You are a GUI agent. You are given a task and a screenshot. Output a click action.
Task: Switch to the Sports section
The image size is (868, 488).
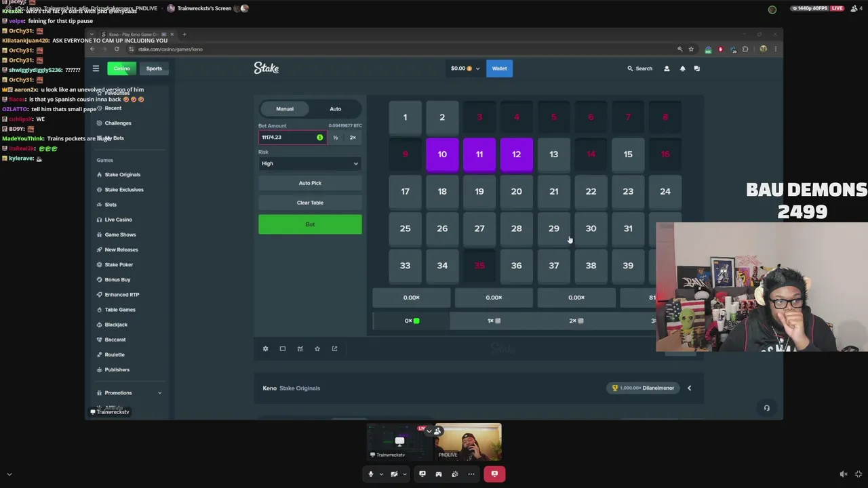click(x=154, y=68)
